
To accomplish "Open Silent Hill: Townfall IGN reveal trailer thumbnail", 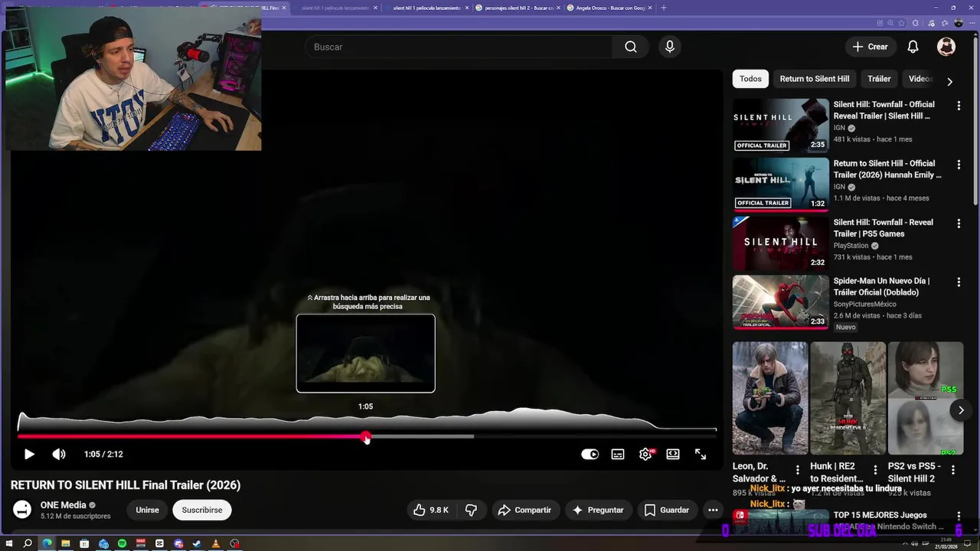I will (x=780, y=126).
